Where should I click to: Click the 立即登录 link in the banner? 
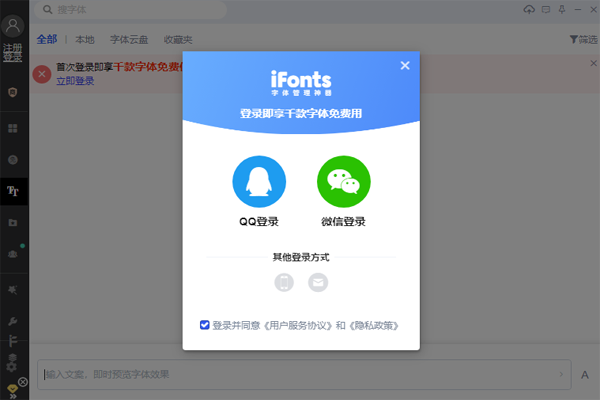75,81
